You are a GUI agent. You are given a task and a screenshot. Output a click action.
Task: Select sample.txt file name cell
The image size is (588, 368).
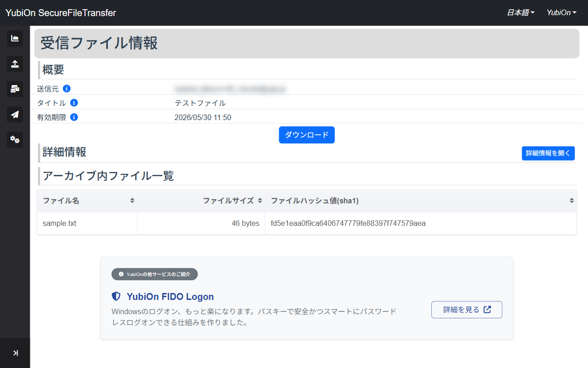click(x=87, y=224)
